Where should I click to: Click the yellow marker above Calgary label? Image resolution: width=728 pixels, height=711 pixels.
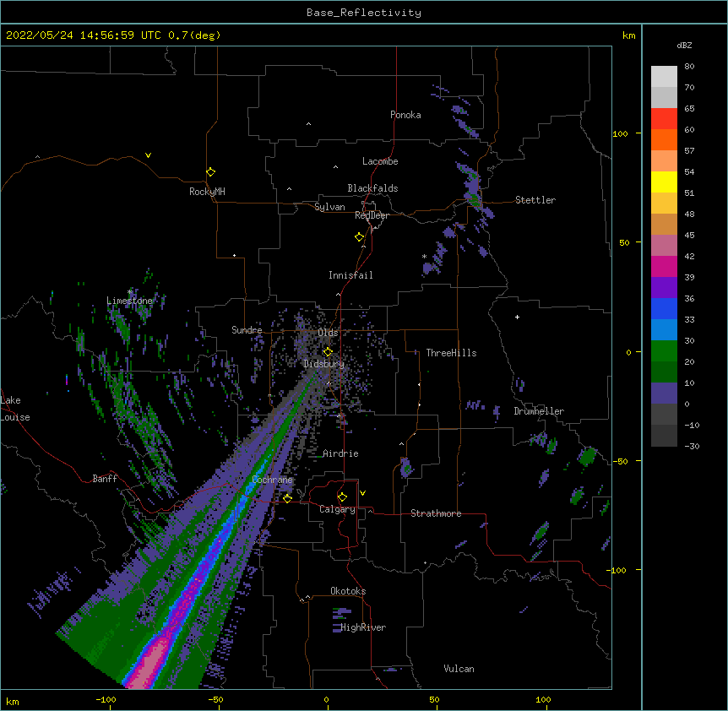tap(342, 497)
